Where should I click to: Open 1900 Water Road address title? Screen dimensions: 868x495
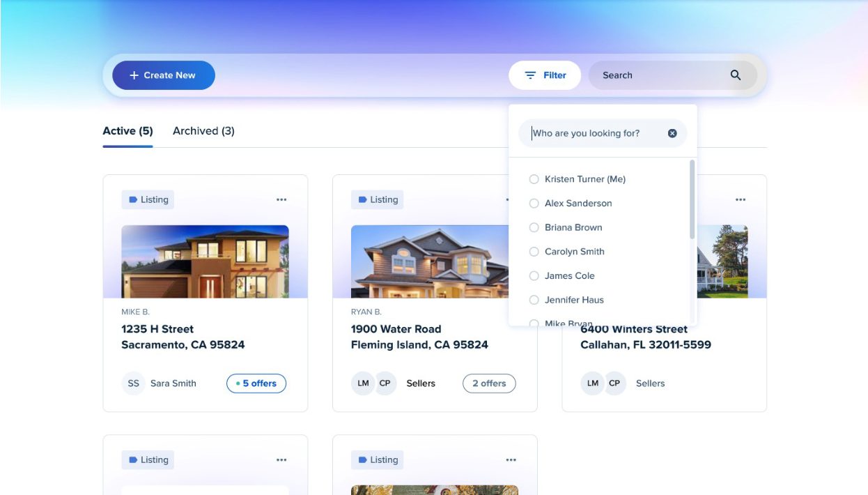coord(419,337)
